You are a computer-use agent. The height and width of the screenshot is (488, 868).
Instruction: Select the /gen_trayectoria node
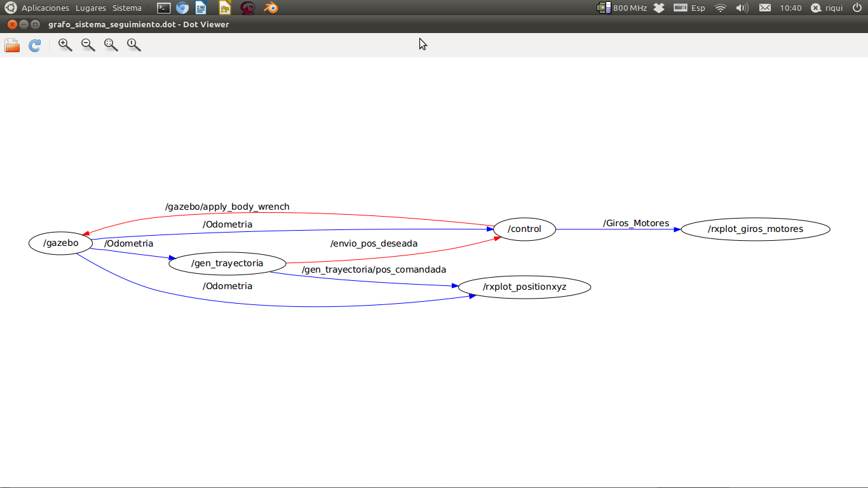227,263
